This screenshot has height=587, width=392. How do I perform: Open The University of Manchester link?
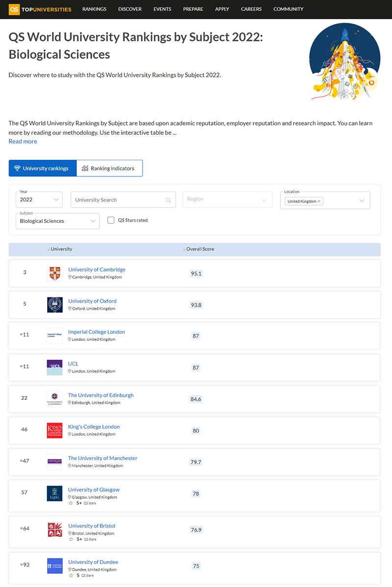tap(102, 458)
